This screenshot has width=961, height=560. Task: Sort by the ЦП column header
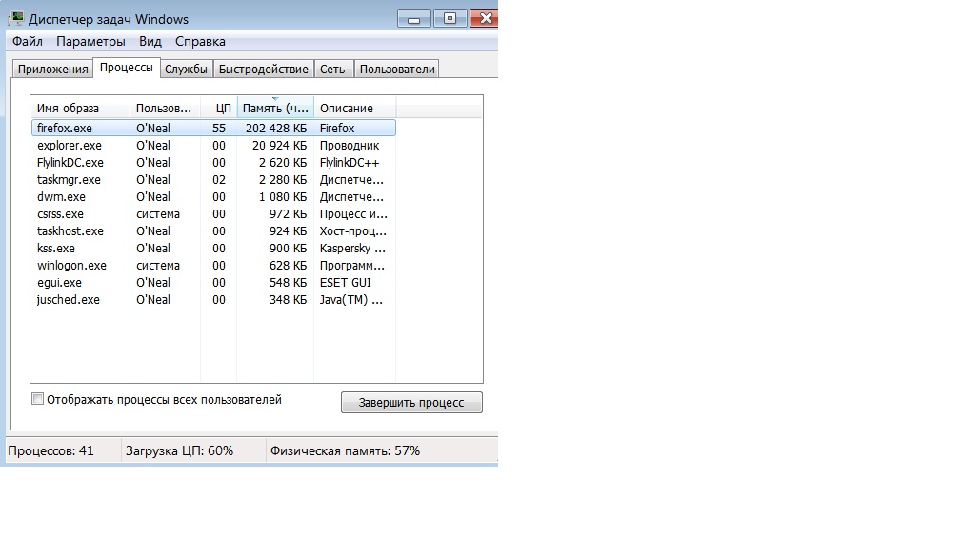pos(219,109)
